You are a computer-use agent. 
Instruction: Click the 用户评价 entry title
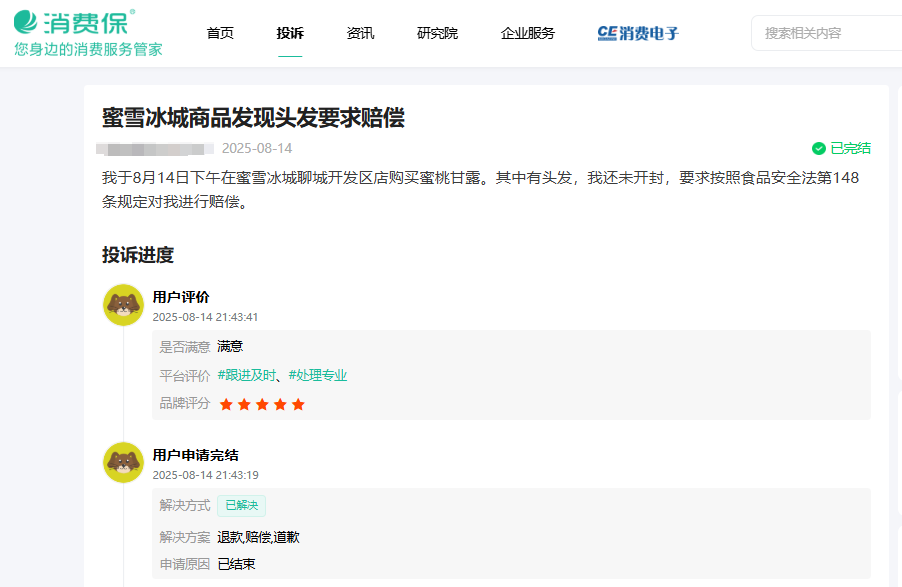click(x=181, y=297)
